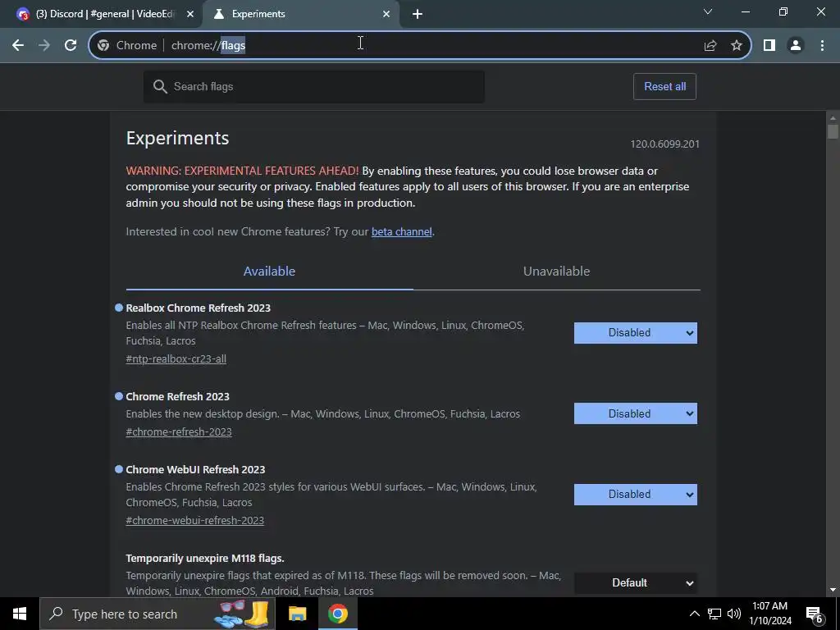
Task: Click the scrollbar up arrow
Action: click(x=833, y=117)
